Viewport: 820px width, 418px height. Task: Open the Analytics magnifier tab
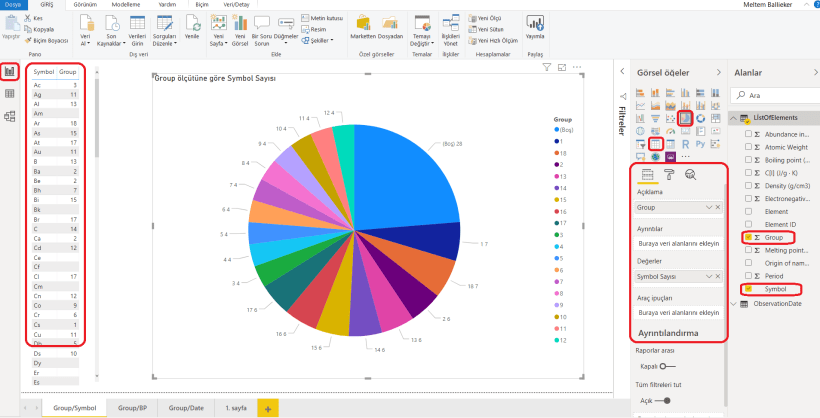pyautogui.click(x=690, y=175)
